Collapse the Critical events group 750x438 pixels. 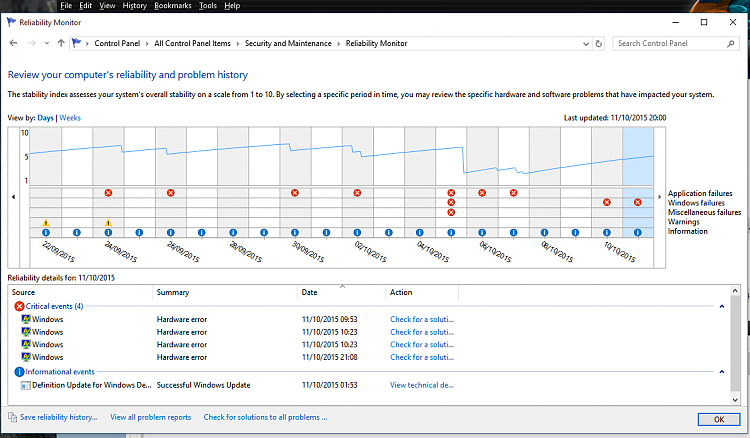[722, 306]
